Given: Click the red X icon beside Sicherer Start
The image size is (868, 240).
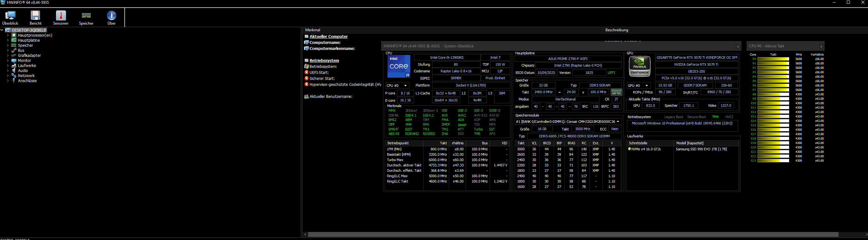Looking at the screenshot, I should pos(306,78).
